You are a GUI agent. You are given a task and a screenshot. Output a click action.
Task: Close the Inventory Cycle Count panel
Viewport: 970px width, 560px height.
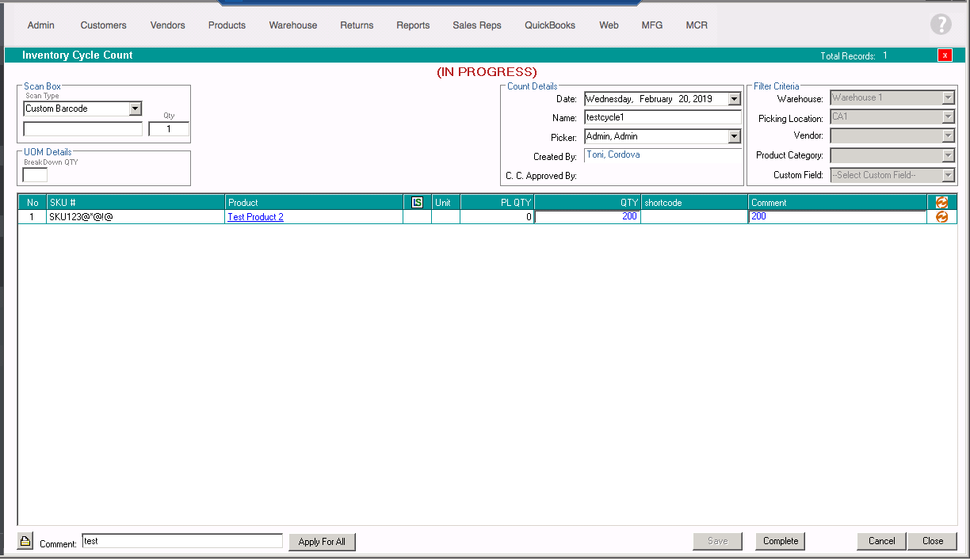(x=945, y=55)
